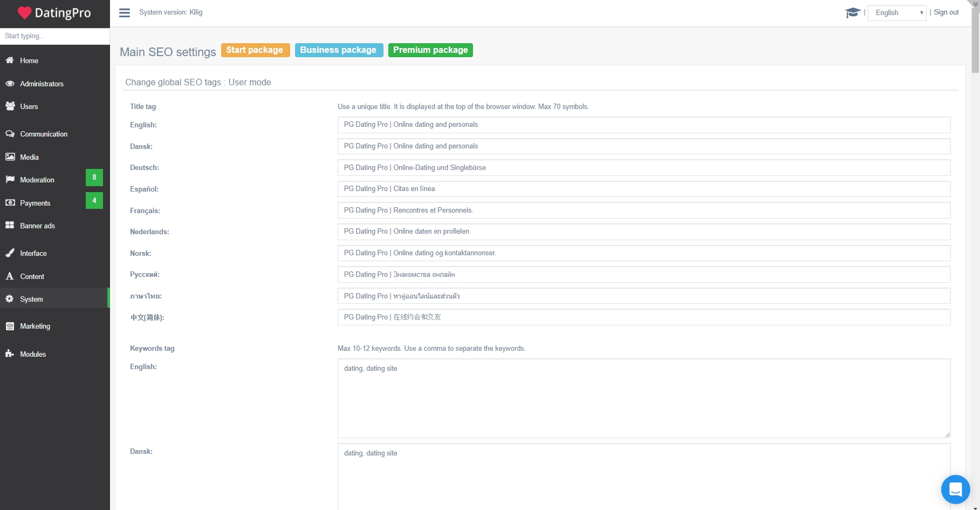Edit the Chinese title tag field

click(x=644, y=317)
